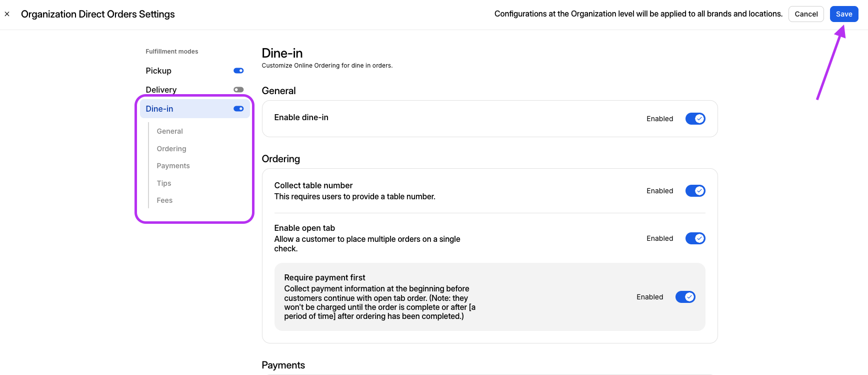This screenshot has height=375, width=868.
Task: Select Delivery in fulfillment modes
Action: (161, 90)
